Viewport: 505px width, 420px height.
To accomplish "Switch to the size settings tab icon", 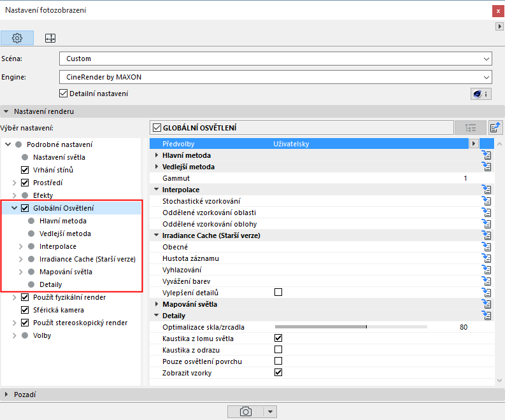I will coord(50,38).
